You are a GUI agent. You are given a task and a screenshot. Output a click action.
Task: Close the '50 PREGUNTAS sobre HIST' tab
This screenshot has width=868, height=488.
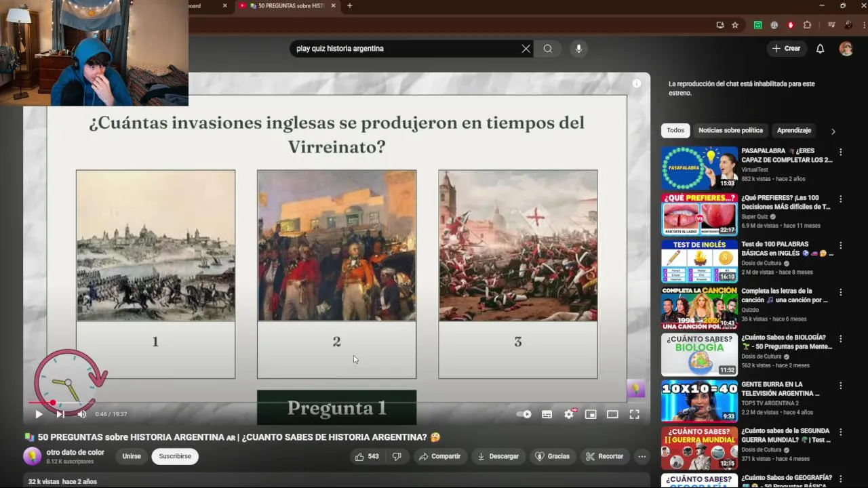click(x=334, y=6)
